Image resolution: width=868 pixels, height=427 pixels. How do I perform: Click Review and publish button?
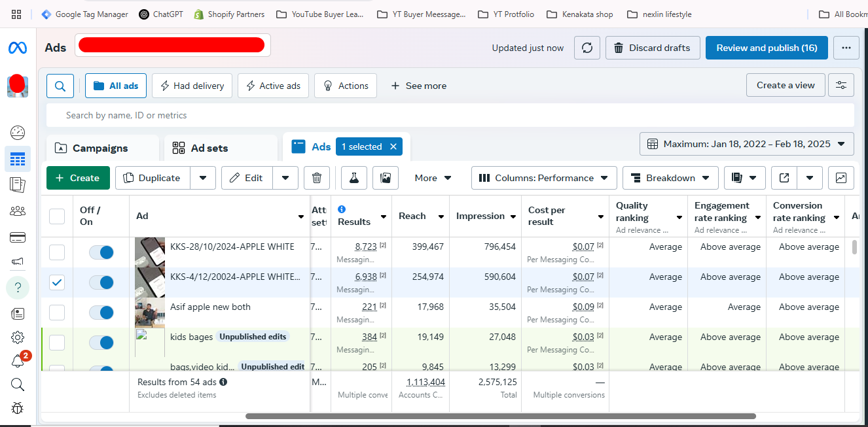(766, 48)
